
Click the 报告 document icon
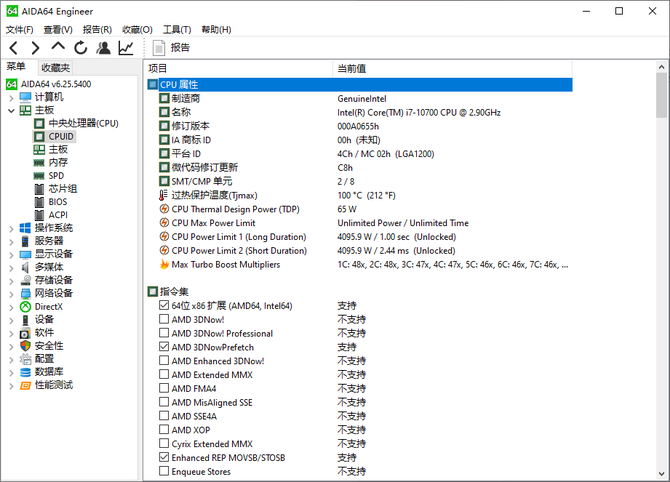point(159,48)
